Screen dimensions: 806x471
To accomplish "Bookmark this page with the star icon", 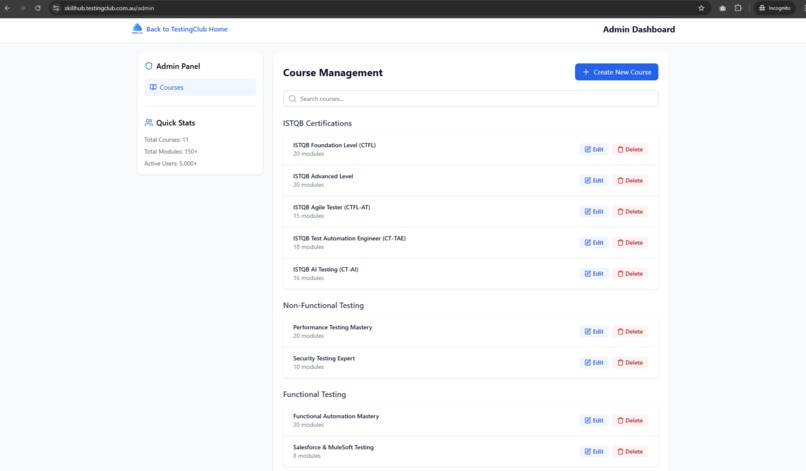I will 701,8.
